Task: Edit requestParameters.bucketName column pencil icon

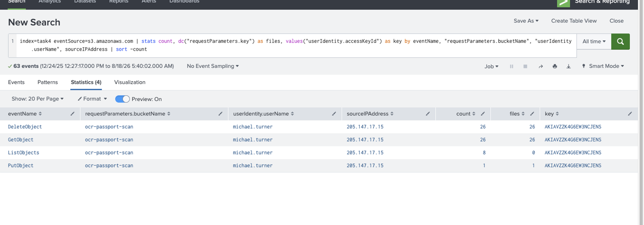Action: click(220, 114)
